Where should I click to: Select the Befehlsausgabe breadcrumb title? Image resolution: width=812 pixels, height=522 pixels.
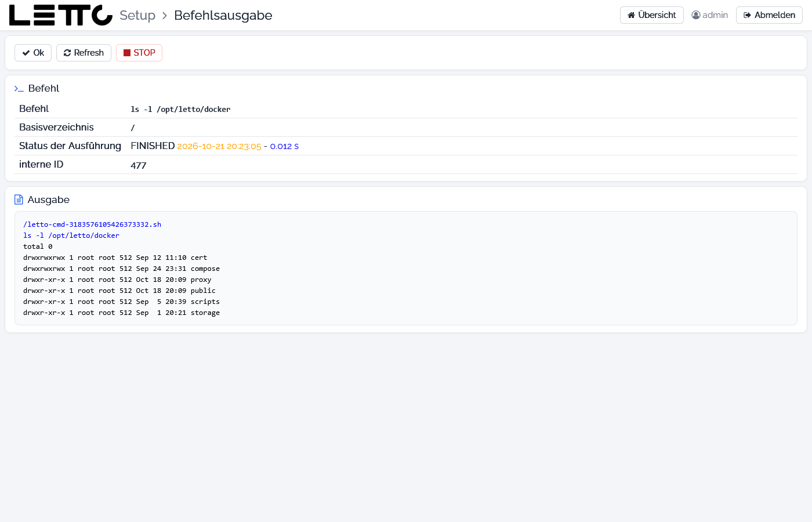(x=223, y=15)
